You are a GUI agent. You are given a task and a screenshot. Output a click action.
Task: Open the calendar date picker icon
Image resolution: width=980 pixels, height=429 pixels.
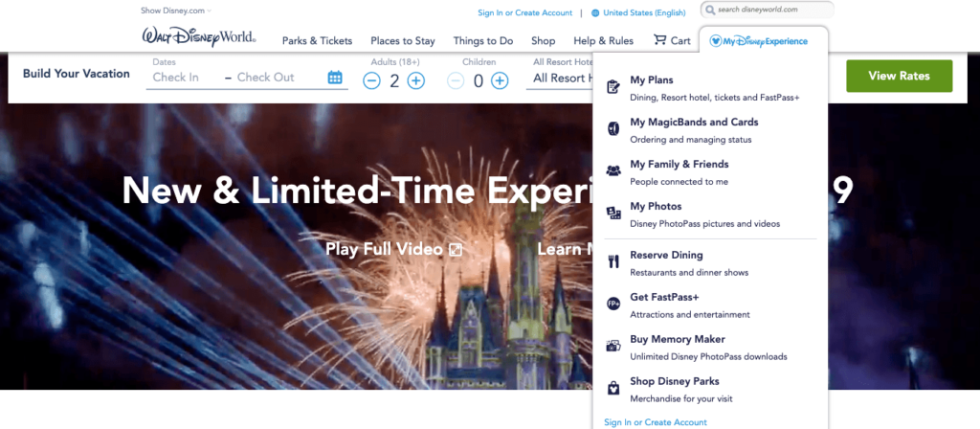click(x=335, y=78)
